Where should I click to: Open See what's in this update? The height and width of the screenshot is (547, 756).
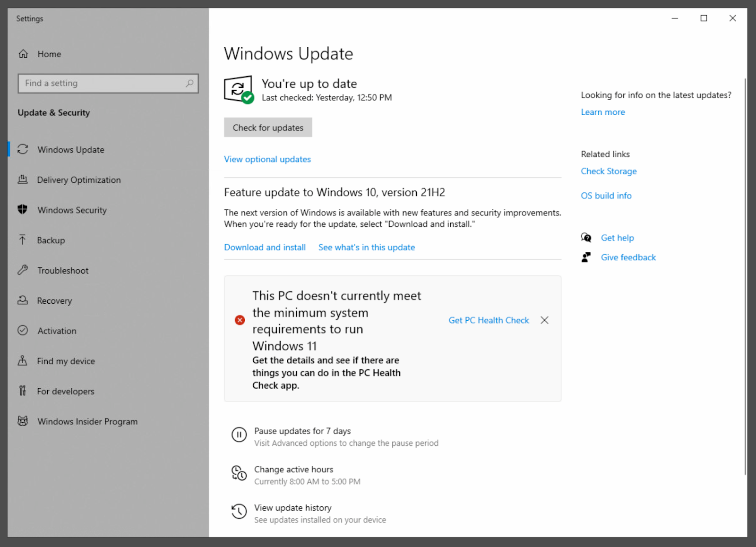(x=367, y=247)
